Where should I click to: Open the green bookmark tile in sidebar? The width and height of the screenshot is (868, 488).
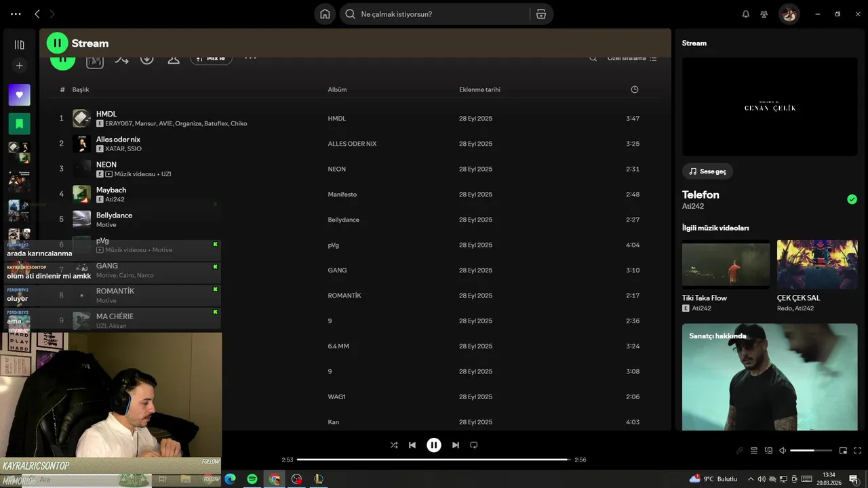tap(19, 123)
